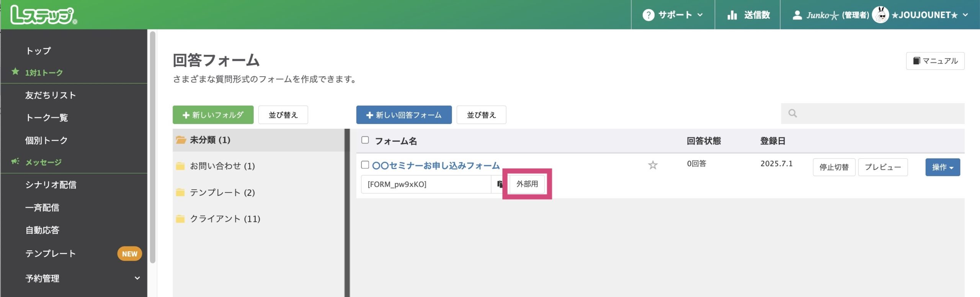The height and width of the screenshot is (297, 980).
Task: Click the [FORM_pw9xKO] code field
Action: [426, 184]
